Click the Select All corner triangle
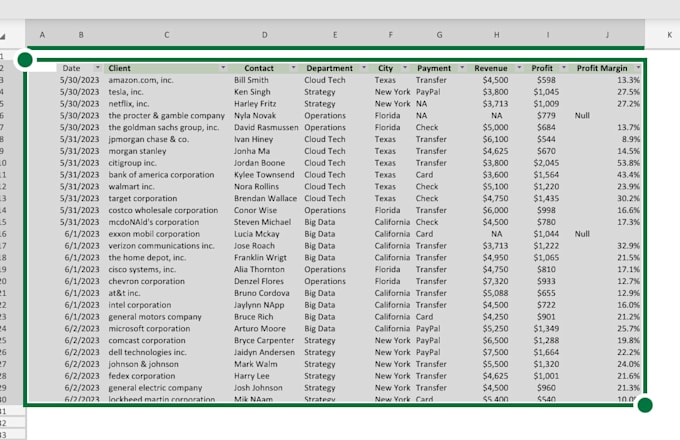This screenshot has height=440, width=680. (3, 36)
